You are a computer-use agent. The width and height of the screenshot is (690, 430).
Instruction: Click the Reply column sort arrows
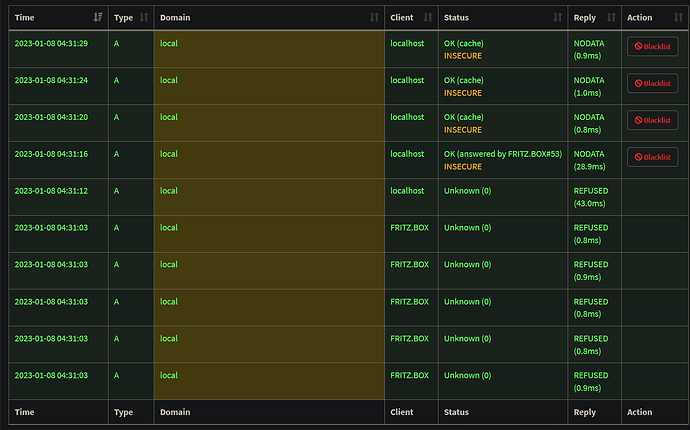point(609,18)
